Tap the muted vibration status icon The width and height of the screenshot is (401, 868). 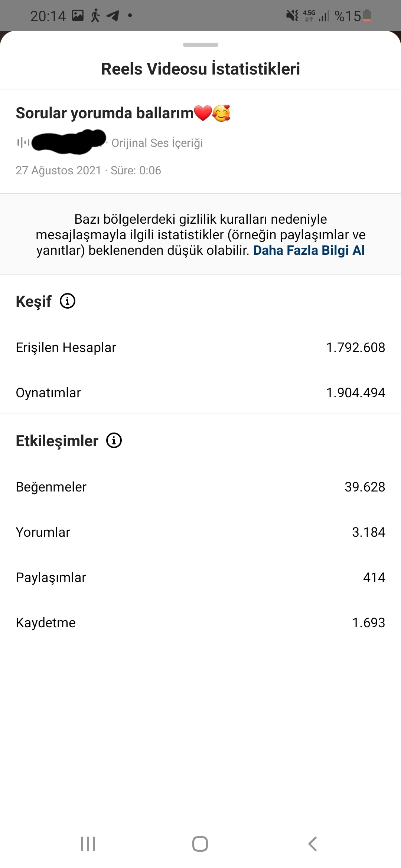pos(292,16)
